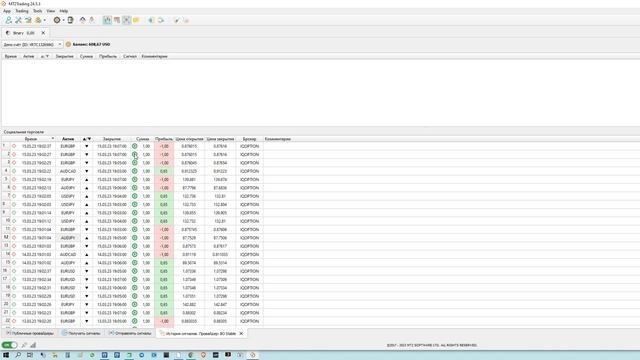Click the yellow note toolbar icon
The width and height of the screenshot is (640, 360).
136,20
